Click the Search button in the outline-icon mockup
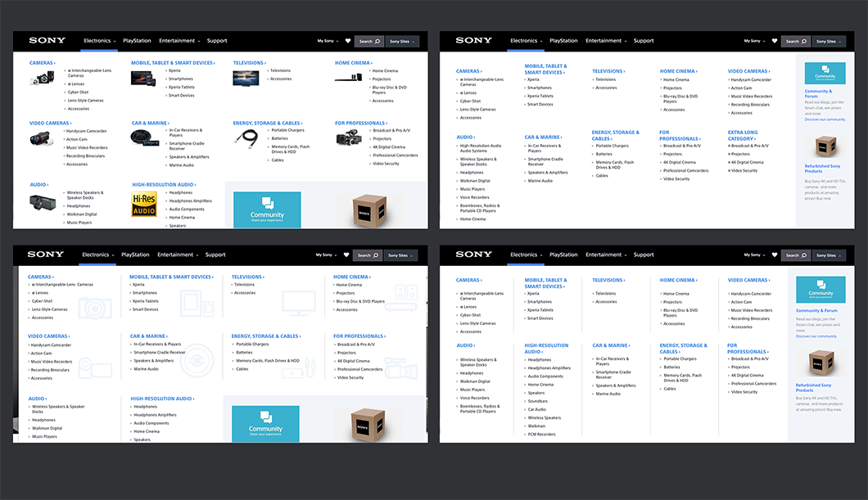 tap(368, 255)
